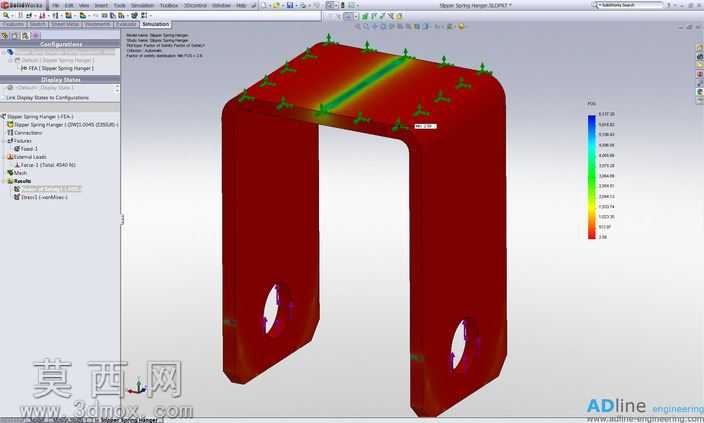Select the Stress1 (-vonMises-) plot
The height and width of the screenshot is (423, 704).
[44, 197]
